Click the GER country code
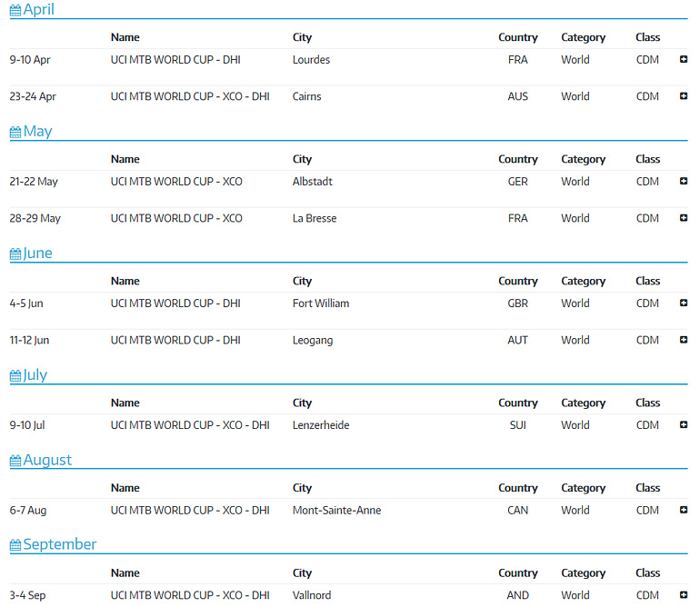The height and width of the screenshot is (607, 700). [x=518, y=182]
